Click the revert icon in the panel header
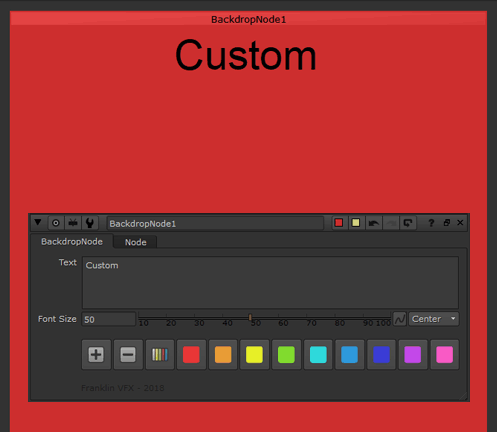Image resolution: width=497 pixels, height=432 pixels. [x=408, y=223]
